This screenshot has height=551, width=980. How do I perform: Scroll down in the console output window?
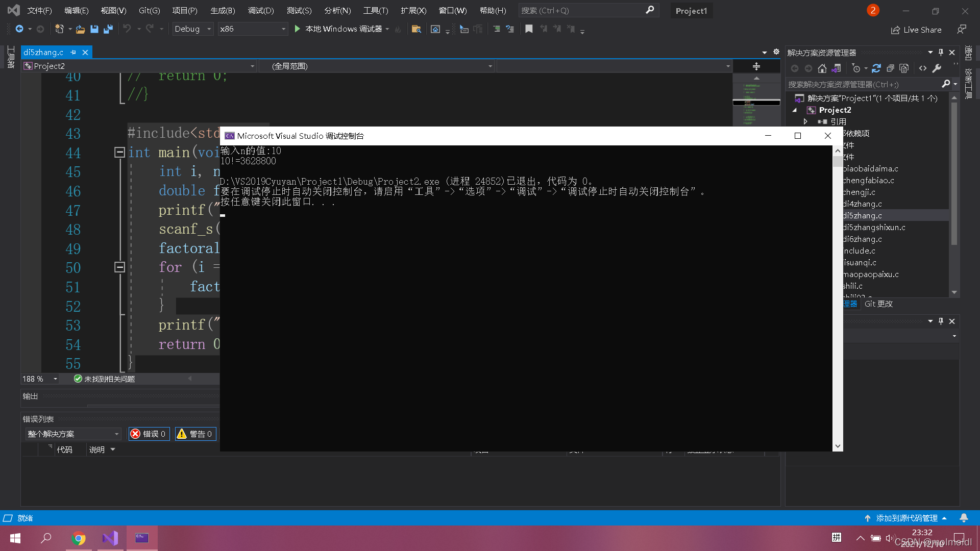[x=838, y=445]
